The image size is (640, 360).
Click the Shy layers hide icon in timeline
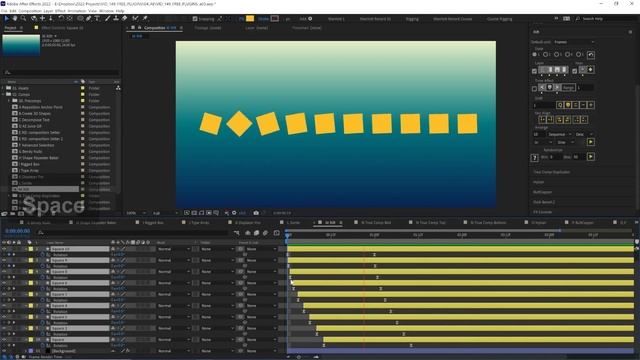pyautogui.click(x=248, y=233)
